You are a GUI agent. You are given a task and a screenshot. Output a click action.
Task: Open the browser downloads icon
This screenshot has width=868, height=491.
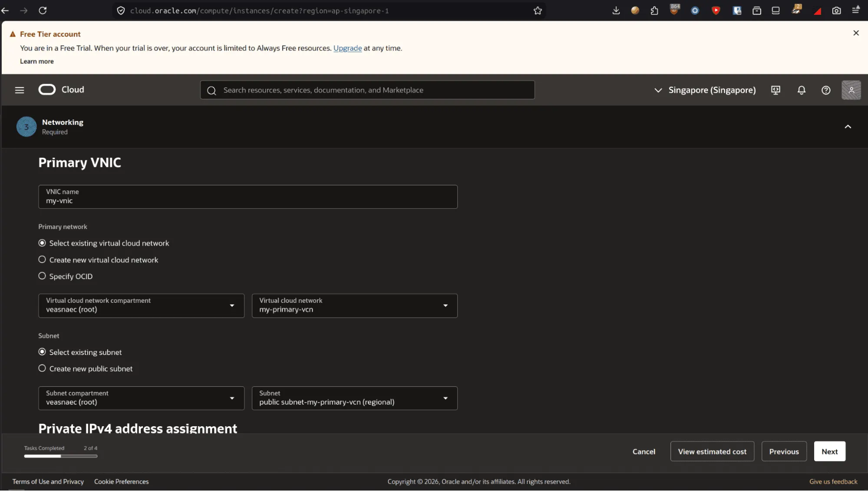(x=616, y=10)
